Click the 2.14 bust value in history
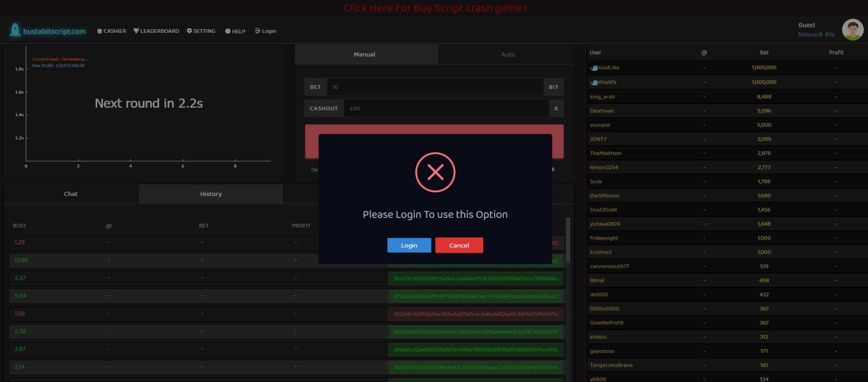Viewport: 868px width, 382px height. tap(20, 367)
